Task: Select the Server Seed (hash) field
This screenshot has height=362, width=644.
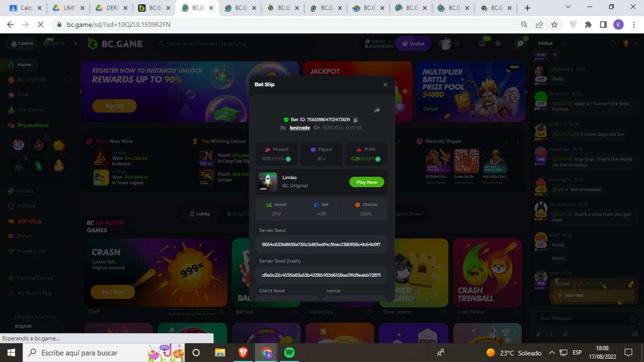Action: tap(321, 275)
